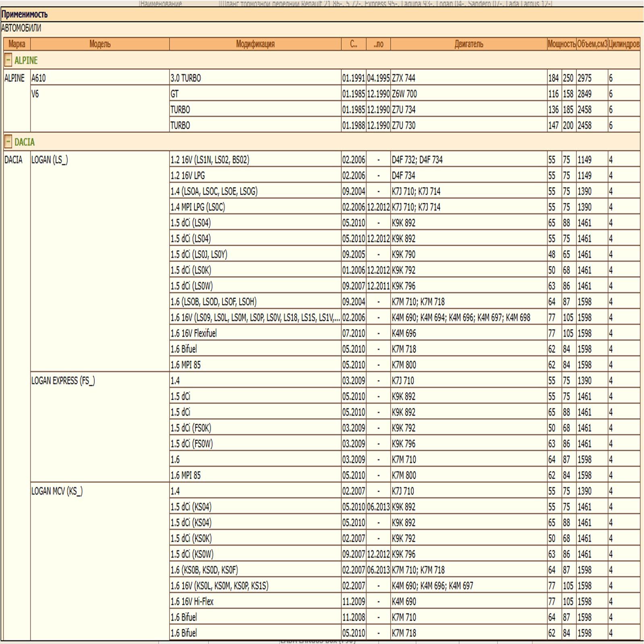644x644 pixels.
Task: Click the 1.6 16V Hi-Flex modification row
Action: [192, 601]
